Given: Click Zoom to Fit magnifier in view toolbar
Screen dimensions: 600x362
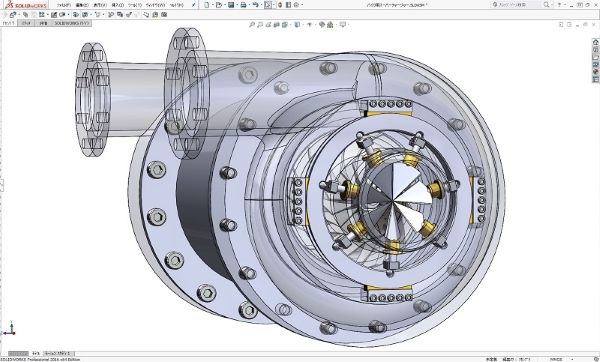Looking at the screenshot, I should tap(252, 24).
